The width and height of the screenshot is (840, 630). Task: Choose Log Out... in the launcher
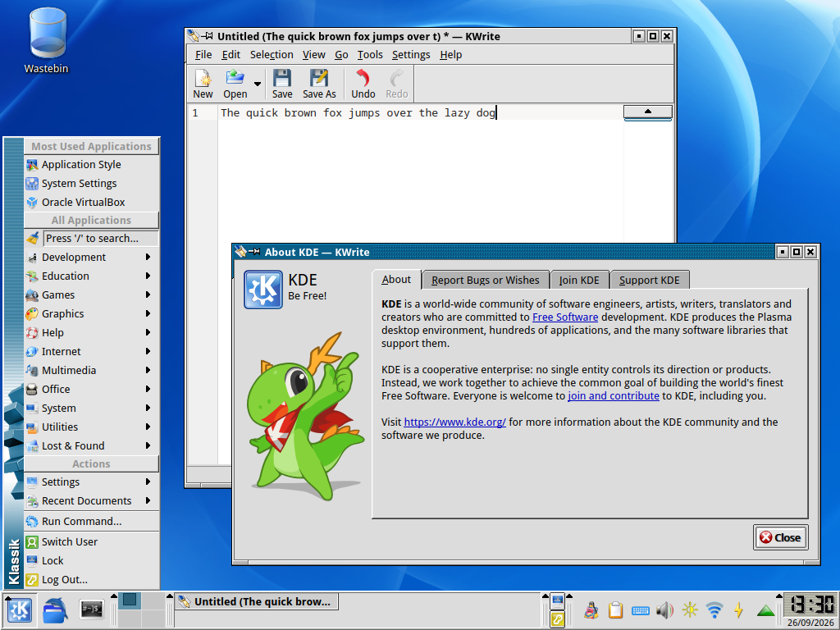[x=92, y=579]
